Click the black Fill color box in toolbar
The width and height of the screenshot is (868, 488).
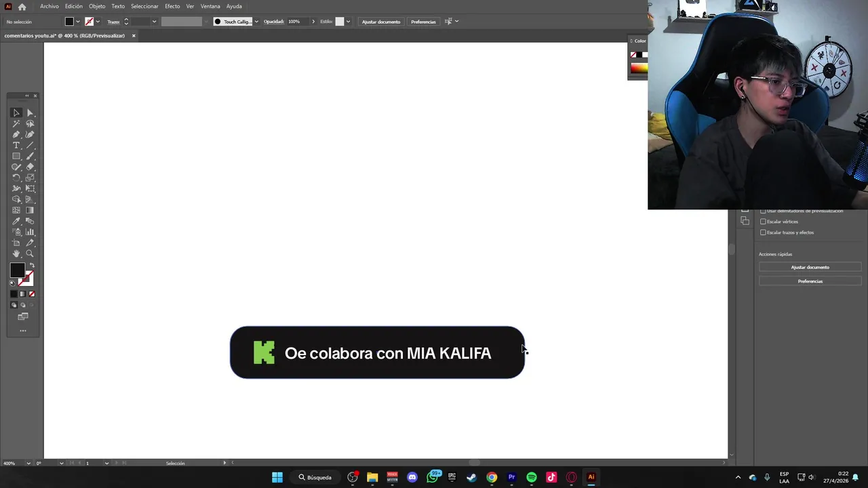17,270
